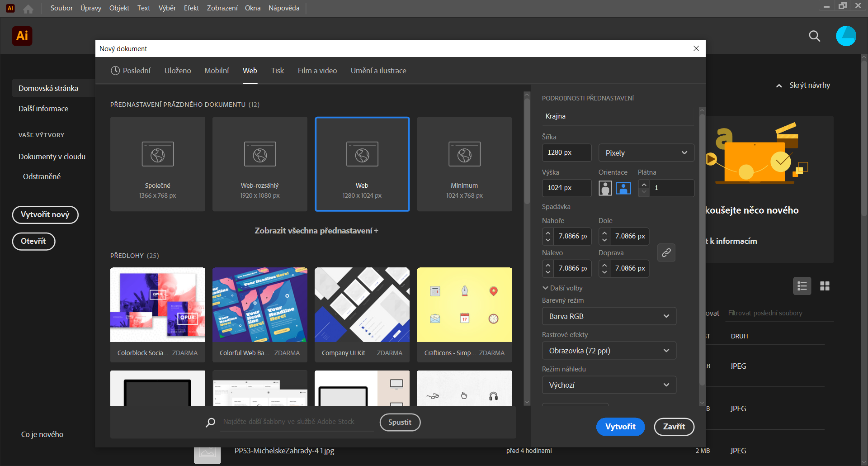Click the Adobe Stock search magnifier icon

click(x=210, y=422)
